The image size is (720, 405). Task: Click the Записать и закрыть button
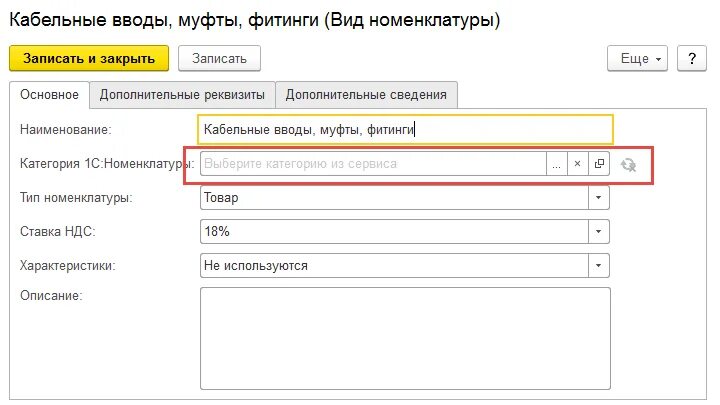(x=89, y=58)
